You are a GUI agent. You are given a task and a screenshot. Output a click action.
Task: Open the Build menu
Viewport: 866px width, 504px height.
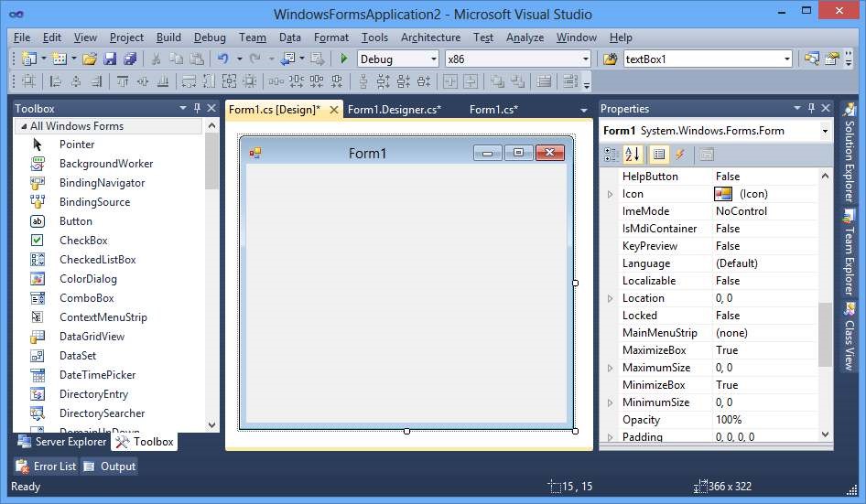click(x=168, y=38)
